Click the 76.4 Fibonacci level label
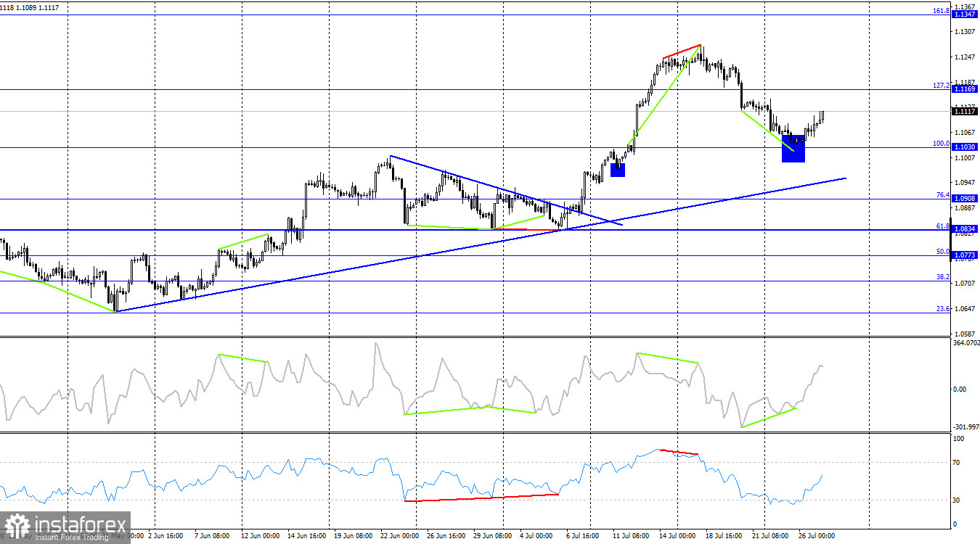The image size is (980, 544). pyautogui.click(x=942, y=195)
